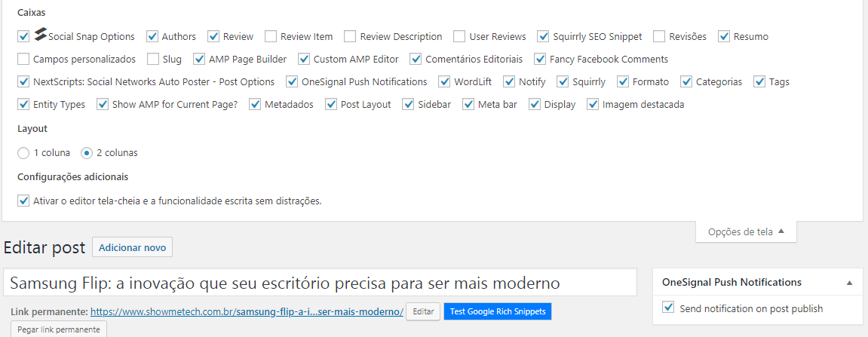The width and height of the screenshot is (868, 337).
Task: Uncheck the Resumo checkbox
Action: [723, 36]
